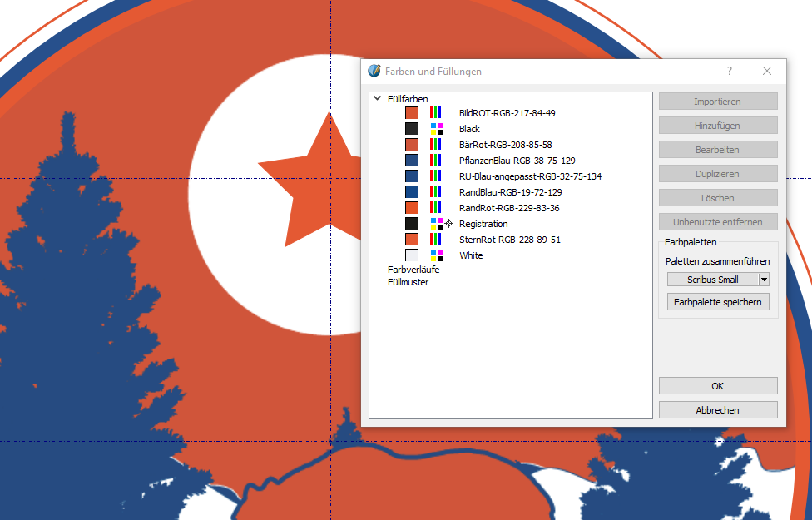Click the help question mark in title bar
The width and height of the screenshot is (812, 520).
730,72
